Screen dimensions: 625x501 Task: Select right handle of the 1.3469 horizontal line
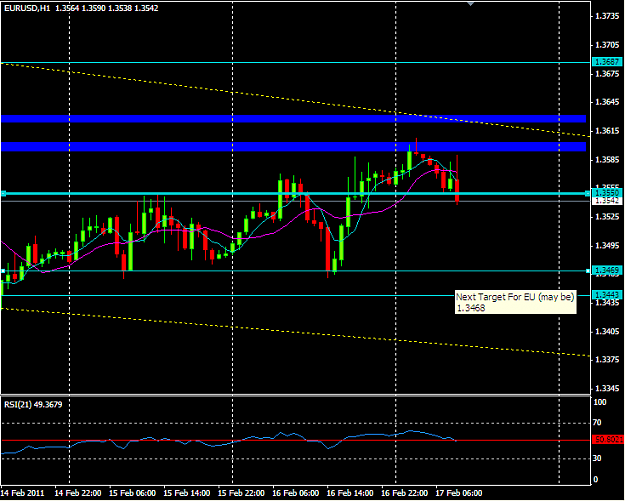pyautogui.click(x=588, y=271)
